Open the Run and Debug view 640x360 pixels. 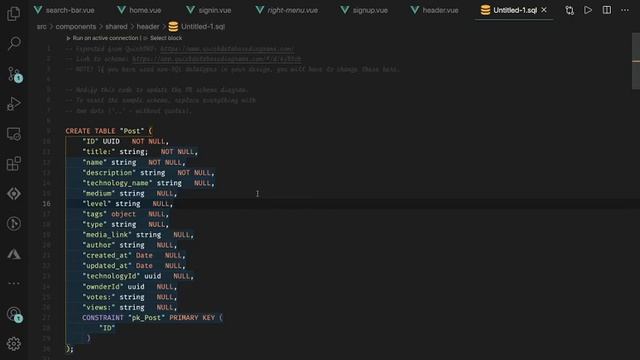(x=13, y=104)
